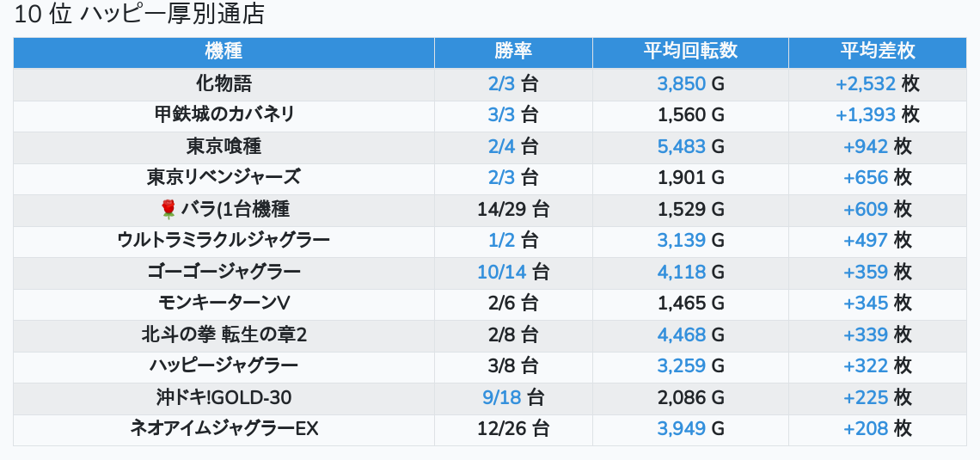Click the 10 位 ハッピー厚別通店 heading
The width and height of the screenshot is (980, 460).
[x=140, y=15]
